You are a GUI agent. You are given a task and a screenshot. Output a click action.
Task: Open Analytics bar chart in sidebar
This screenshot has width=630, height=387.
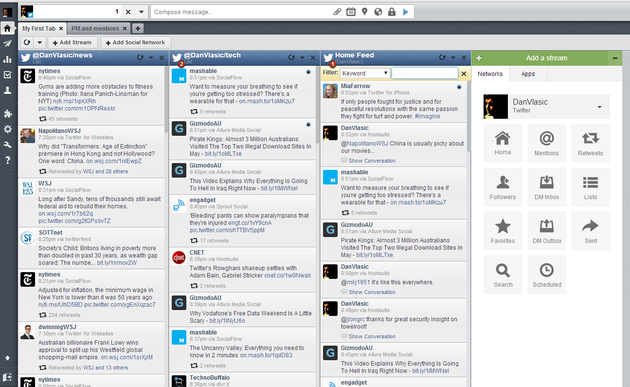(x=7, y=59)
